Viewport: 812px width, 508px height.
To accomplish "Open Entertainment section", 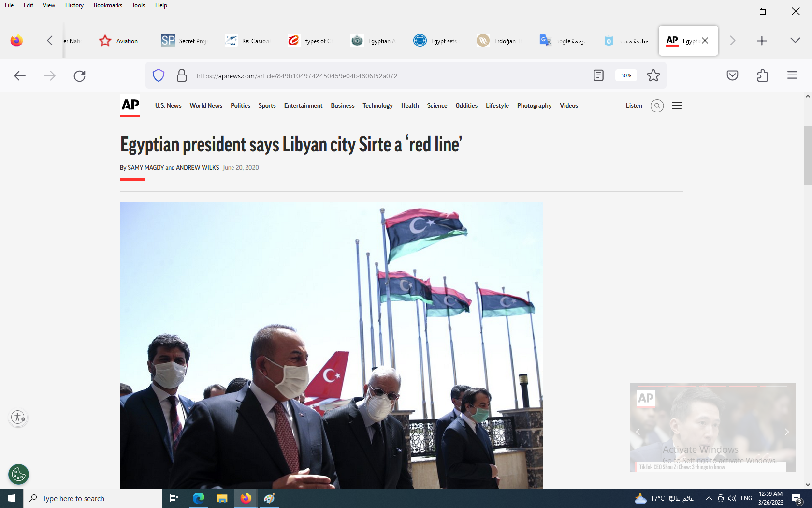I will click(303, 105).
